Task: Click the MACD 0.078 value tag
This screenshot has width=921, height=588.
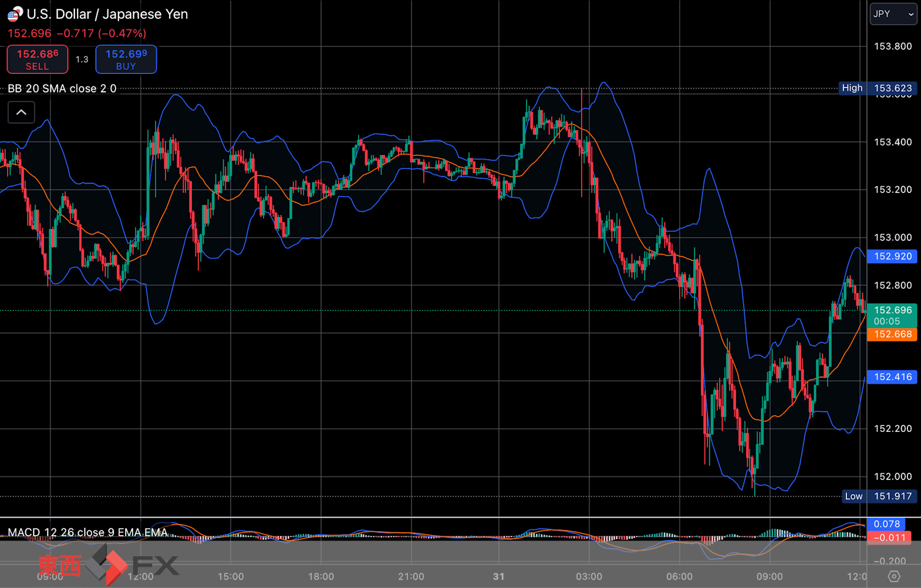Action: point(887,524)
